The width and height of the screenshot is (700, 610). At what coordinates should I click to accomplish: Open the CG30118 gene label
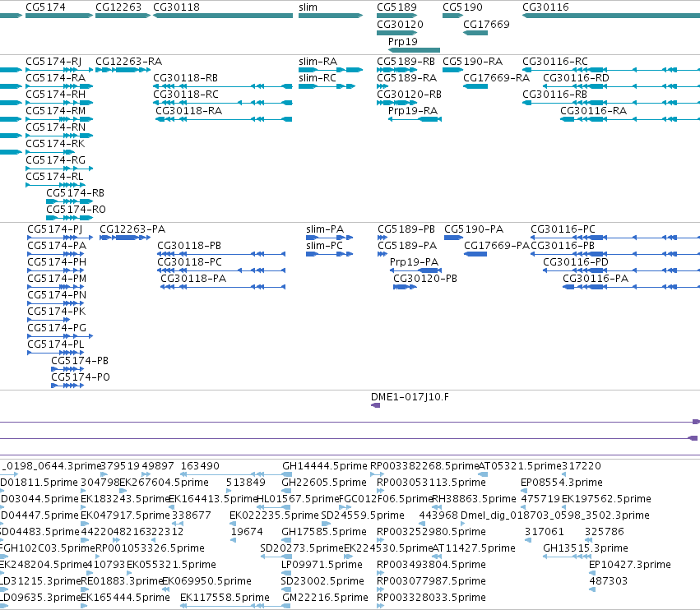(x=176, y=7)
